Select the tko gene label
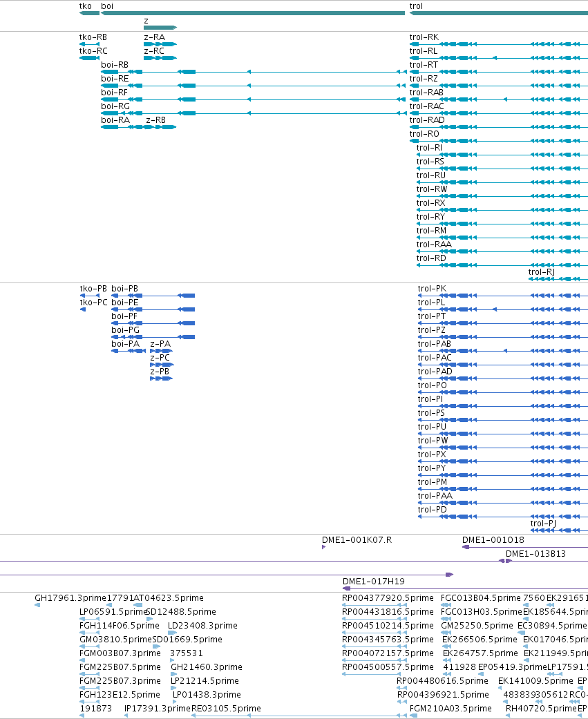 click(85, 6)
